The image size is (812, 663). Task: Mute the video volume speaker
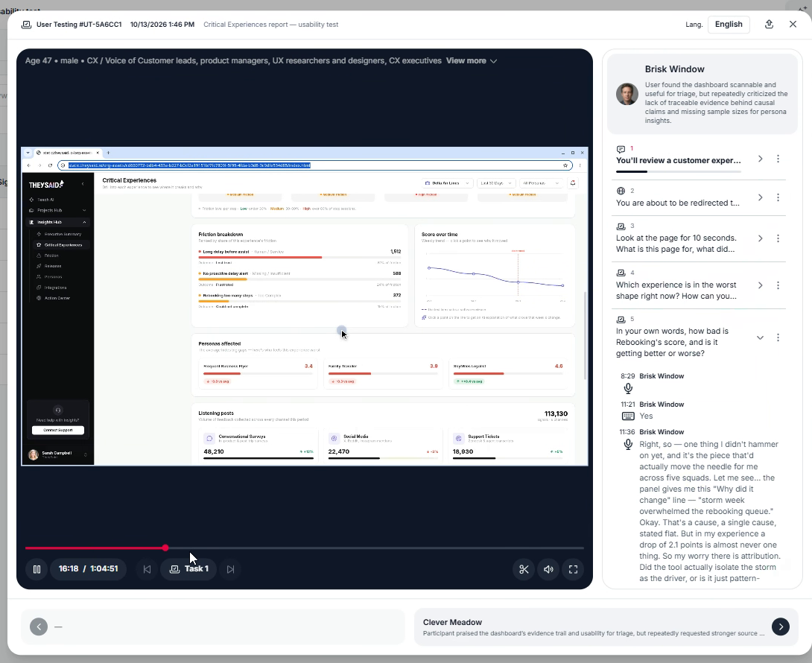click(548, 569)
